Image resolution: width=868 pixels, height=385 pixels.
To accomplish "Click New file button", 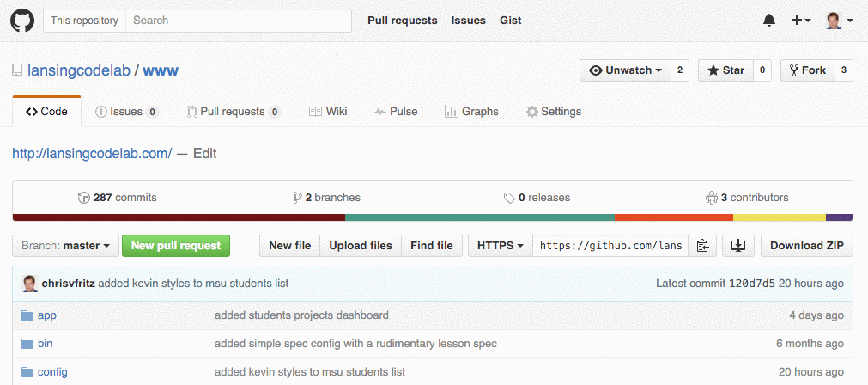I will 290,246.
